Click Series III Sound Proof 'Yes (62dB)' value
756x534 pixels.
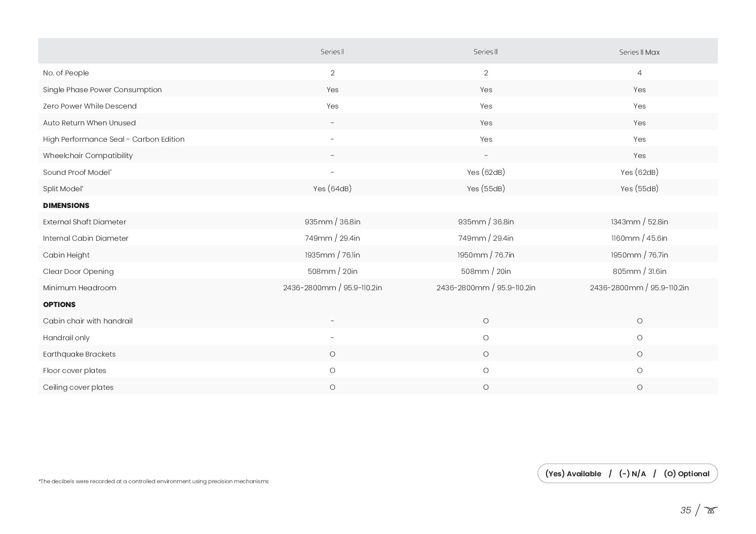pyautogui.click(x=486, y=172)
